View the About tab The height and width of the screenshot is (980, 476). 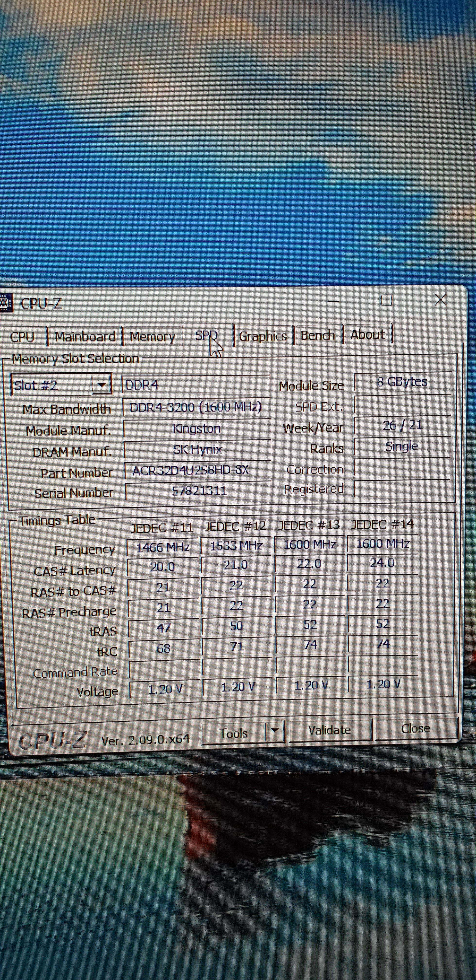coord(367,335)
